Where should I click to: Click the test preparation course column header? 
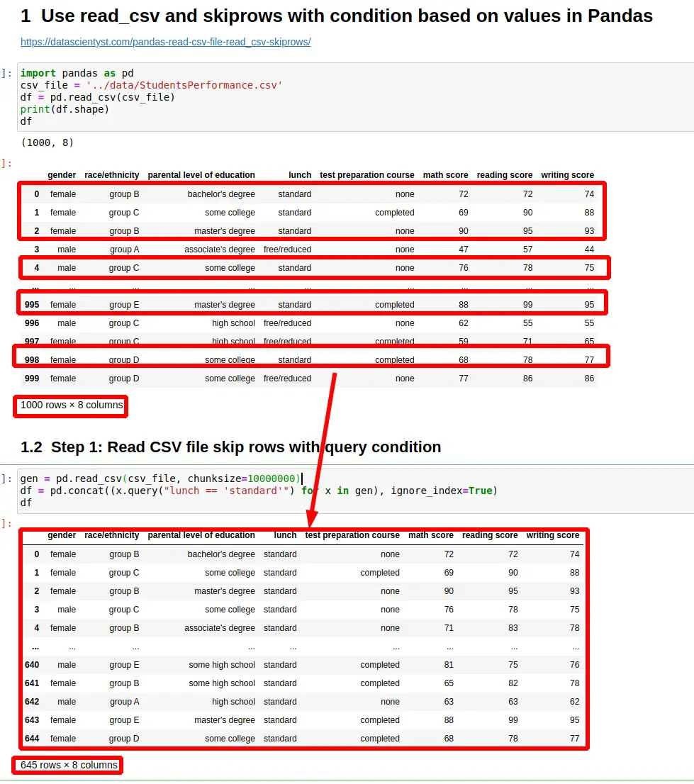[x=366, y=175]
